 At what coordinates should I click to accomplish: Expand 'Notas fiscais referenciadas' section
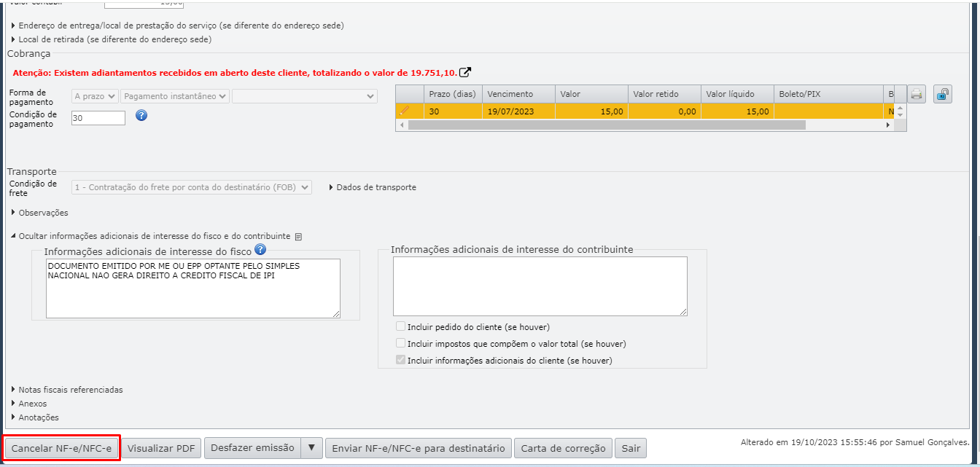point(67,390)
